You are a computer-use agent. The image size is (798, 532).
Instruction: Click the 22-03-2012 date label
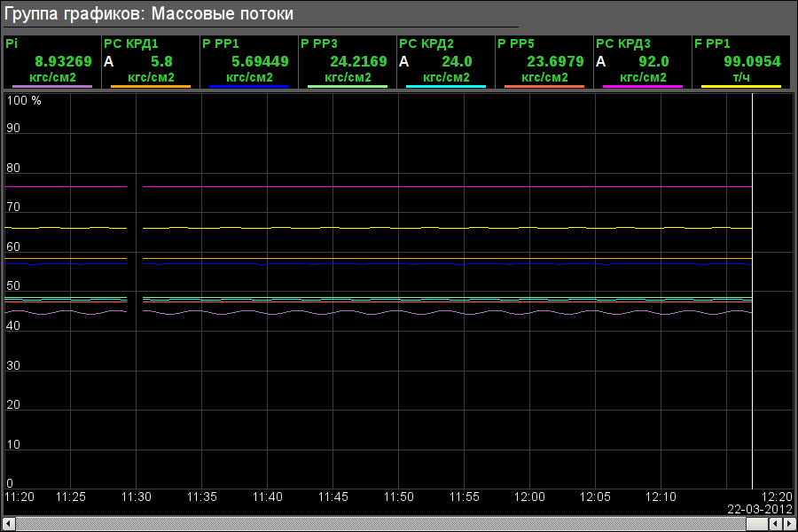click(x=760, y=509)
